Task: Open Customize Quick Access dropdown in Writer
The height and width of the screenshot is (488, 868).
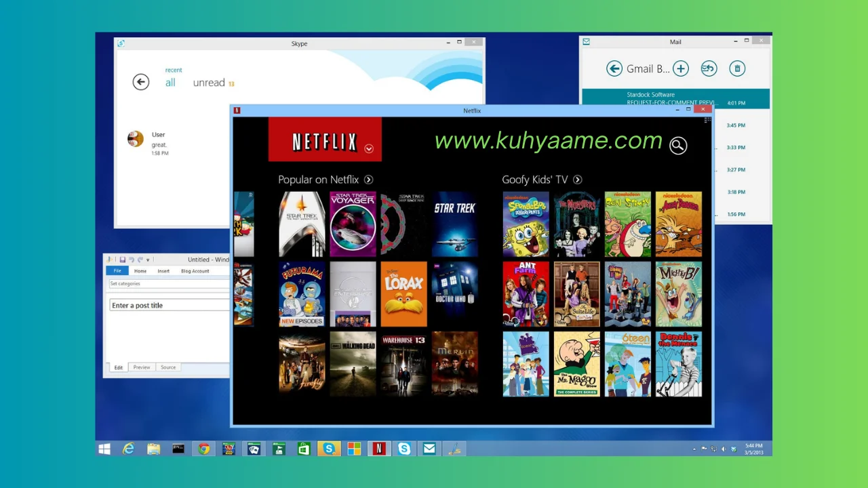Action: (x=148, y=260)
